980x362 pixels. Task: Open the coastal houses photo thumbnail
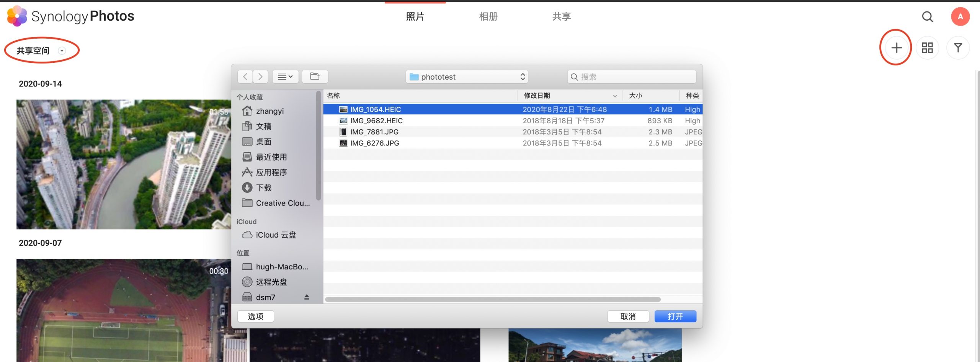pyautogui.click(x=595, y=345)
